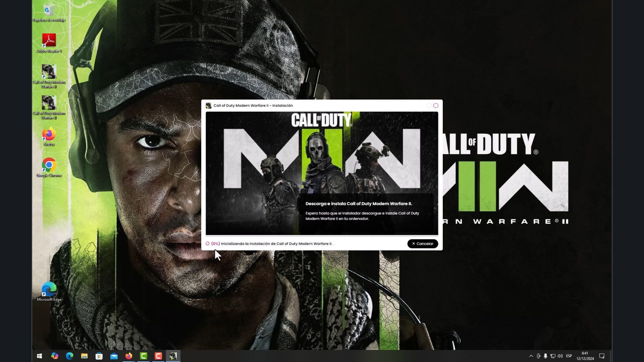This screenshot has height=362, width=644.
Task: Select the Microsoft Edge desktop shortcut
Action: point(49,292)
